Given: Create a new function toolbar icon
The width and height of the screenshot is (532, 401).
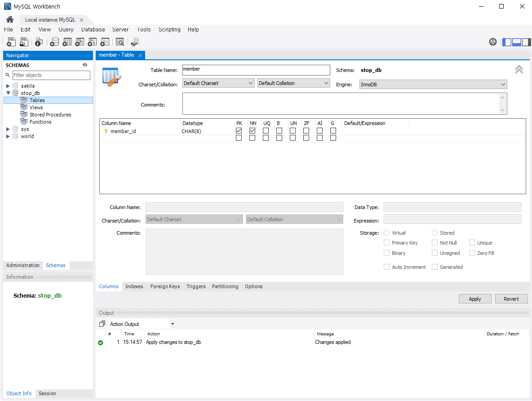Looking at the screenshot, I should tap(105, 42).
